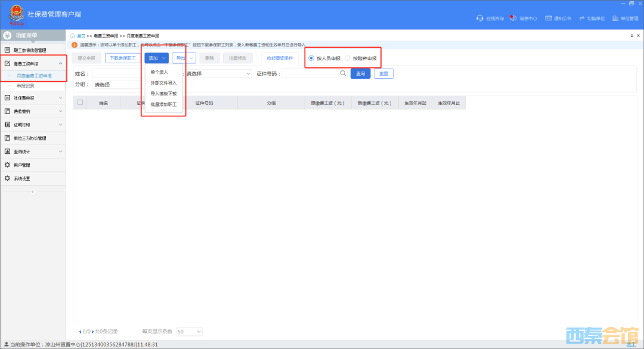
Task: Choose 单个录入 from the 添加 menu
Action: (159, 72)
